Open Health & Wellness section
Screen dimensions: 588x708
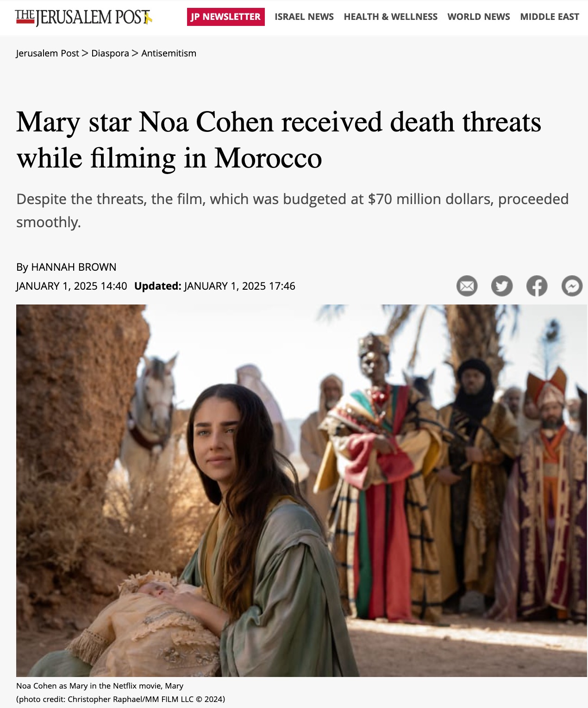[x=391, y=17]
